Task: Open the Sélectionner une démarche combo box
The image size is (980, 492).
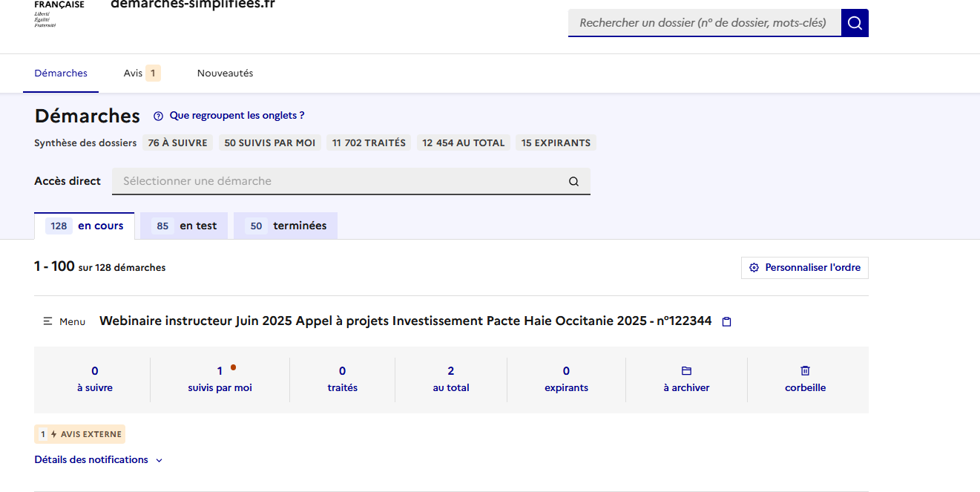Action: tap(341, 181)
